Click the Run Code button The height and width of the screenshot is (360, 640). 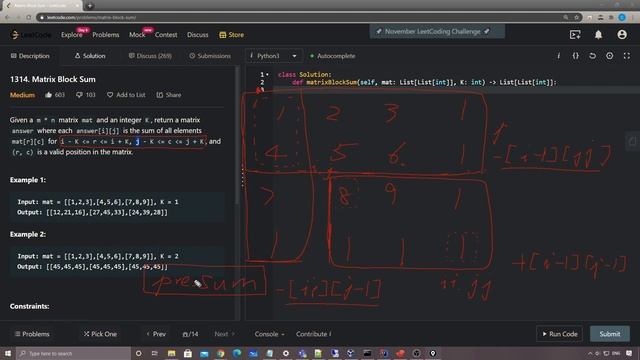point(560,334)
